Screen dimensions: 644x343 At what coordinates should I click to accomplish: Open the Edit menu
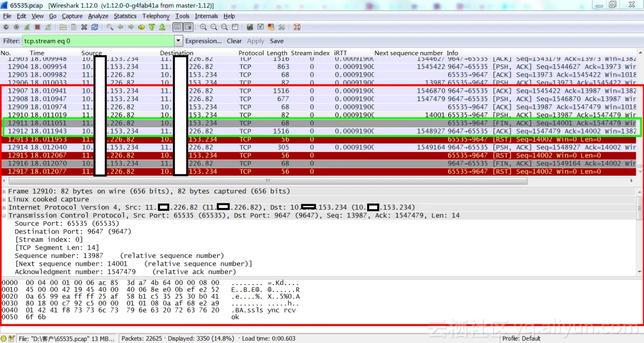click(21, 16)
